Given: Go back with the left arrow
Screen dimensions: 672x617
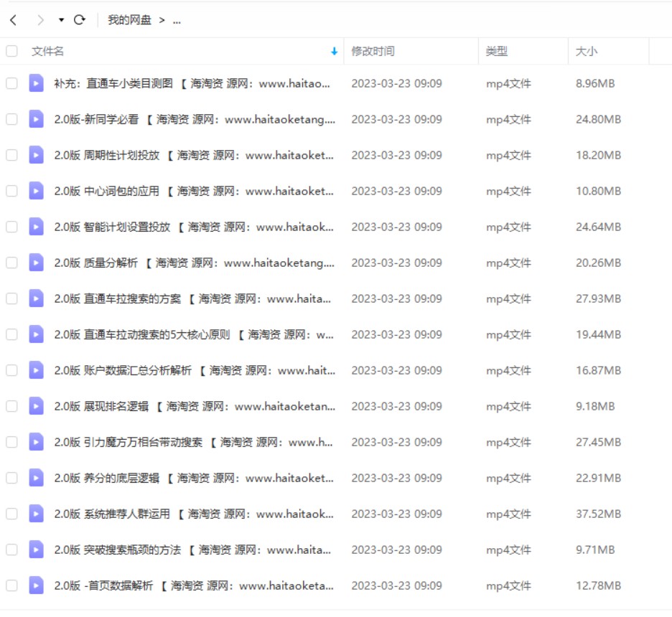Looking at the screenshot, I should tap(14, 20).
